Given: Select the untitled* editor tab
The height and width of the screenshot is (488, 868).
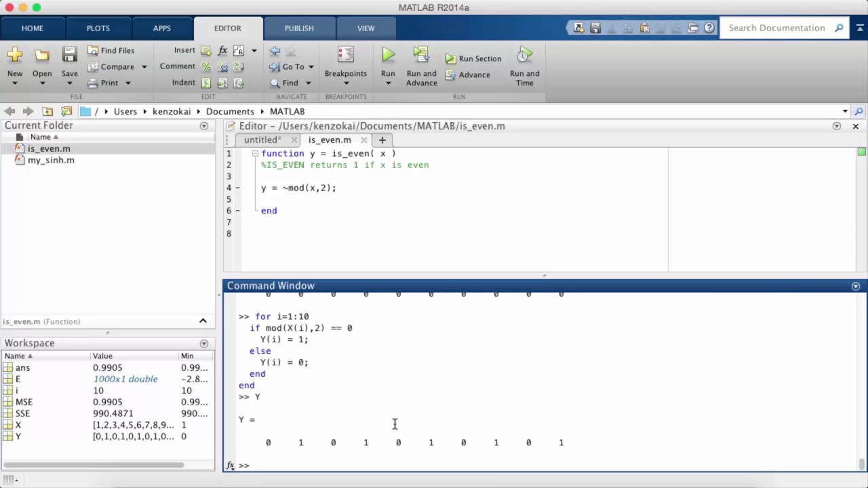Looking at the screenshot, I should [x=262, y=140].
